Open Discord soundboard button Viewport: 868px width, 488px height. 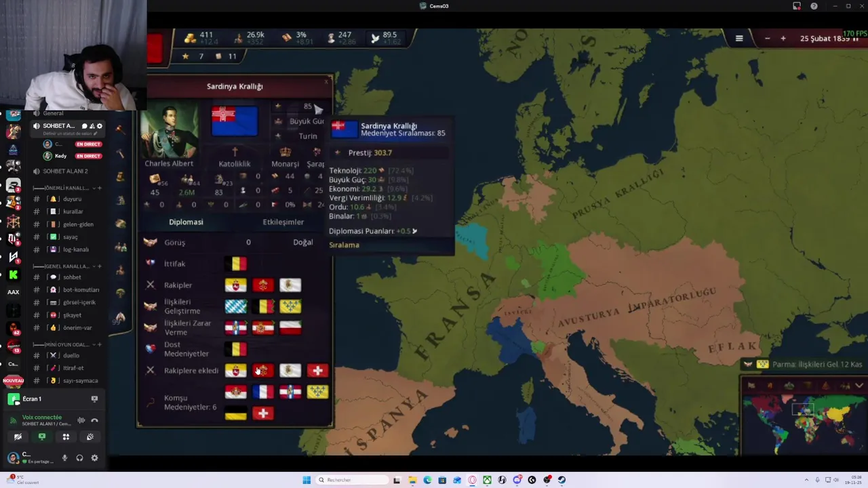coord(90,437)
